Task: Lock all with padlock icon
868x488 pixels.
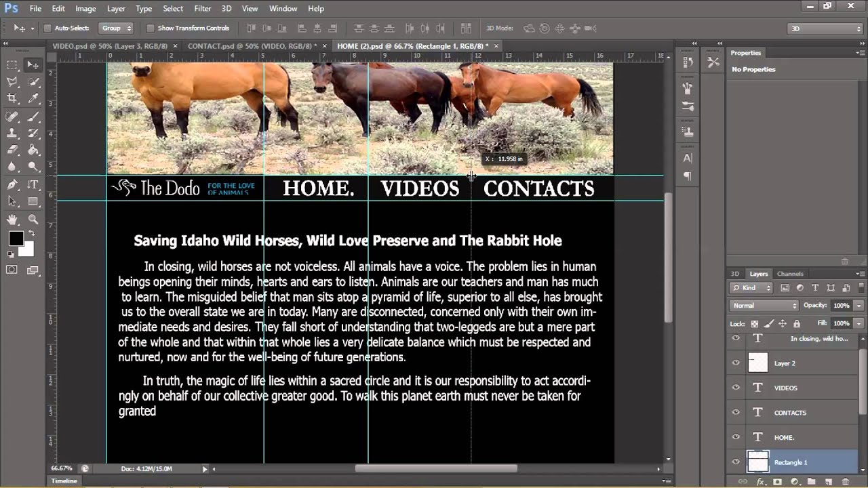Action: pyautogui.click(x=797, y=324)
